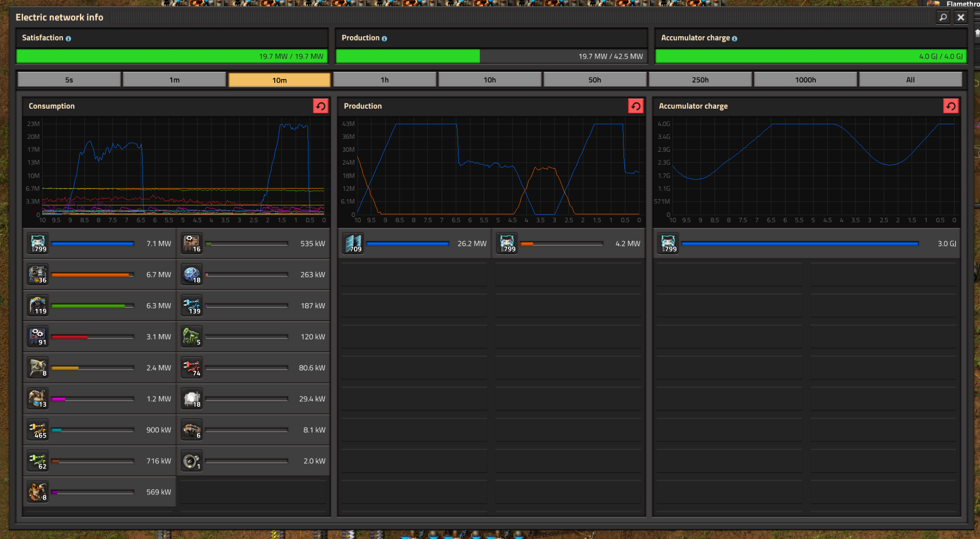Select the pumpjack consumption icon

pos(192,337)
